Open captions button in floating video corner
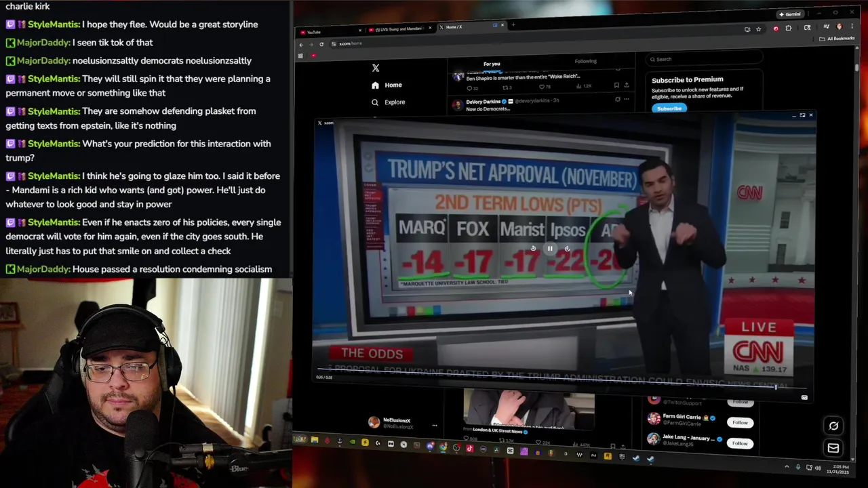This screenshot has width=868, height=488. 804,397
